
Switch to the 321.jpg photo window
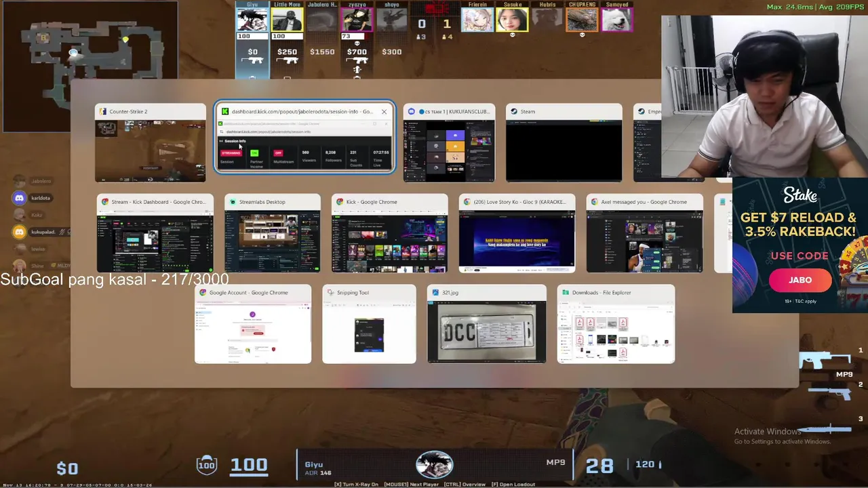point(486,324)
